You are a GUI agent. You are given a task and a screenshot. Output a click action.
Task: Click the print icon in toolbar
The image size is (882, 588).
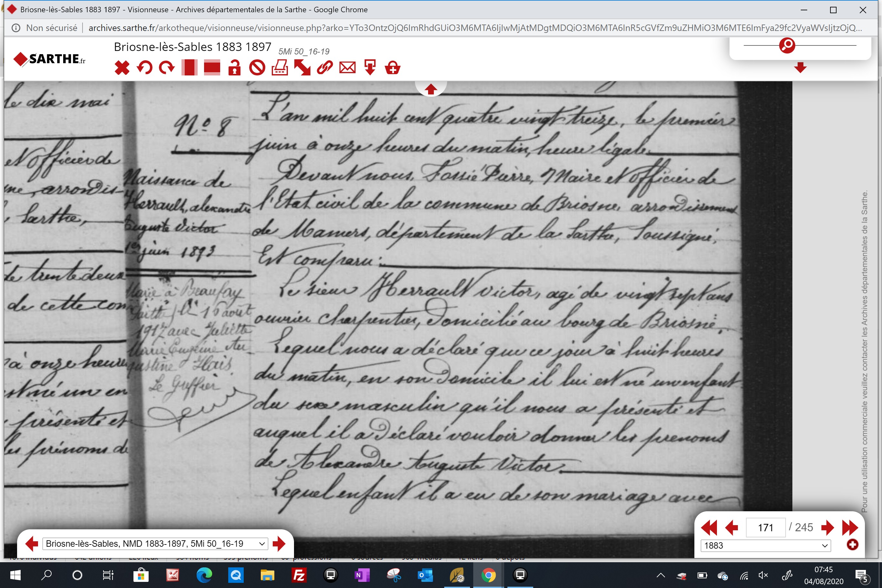click(280, 68)
